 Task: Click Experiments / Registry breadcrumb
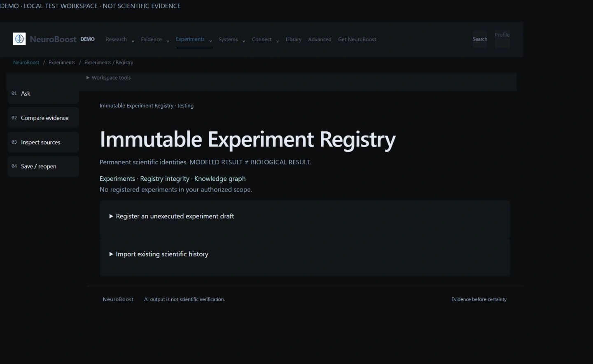click(109, 63)
